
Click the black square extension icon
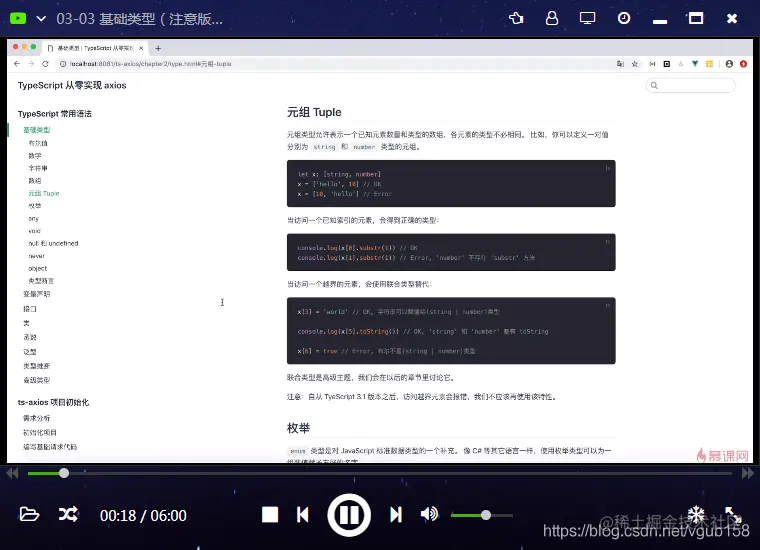tap(667, 63)
